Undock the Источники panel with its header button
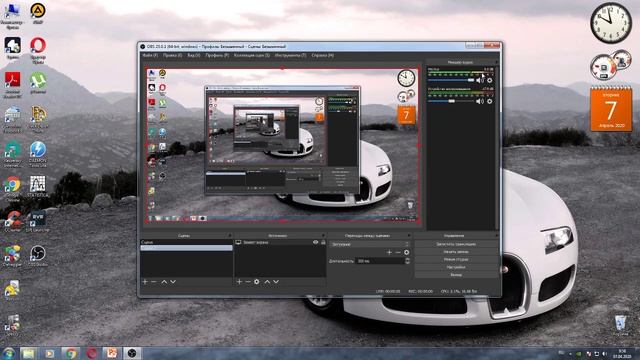640x360 pixels. (323, 236)
